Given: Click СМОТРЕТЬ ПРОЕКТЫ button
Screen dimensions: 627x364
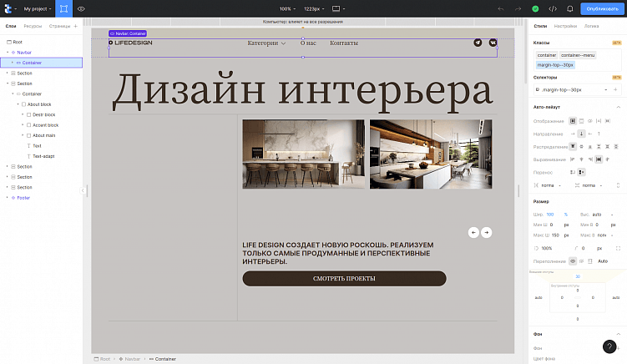Looking at the screenshot, I should 344,278.
